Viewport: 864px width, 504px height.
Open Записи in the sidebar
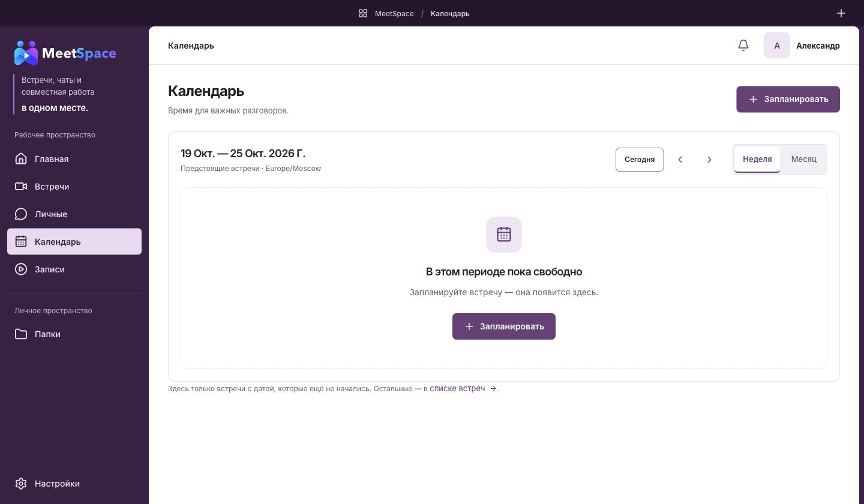point(74,269)
